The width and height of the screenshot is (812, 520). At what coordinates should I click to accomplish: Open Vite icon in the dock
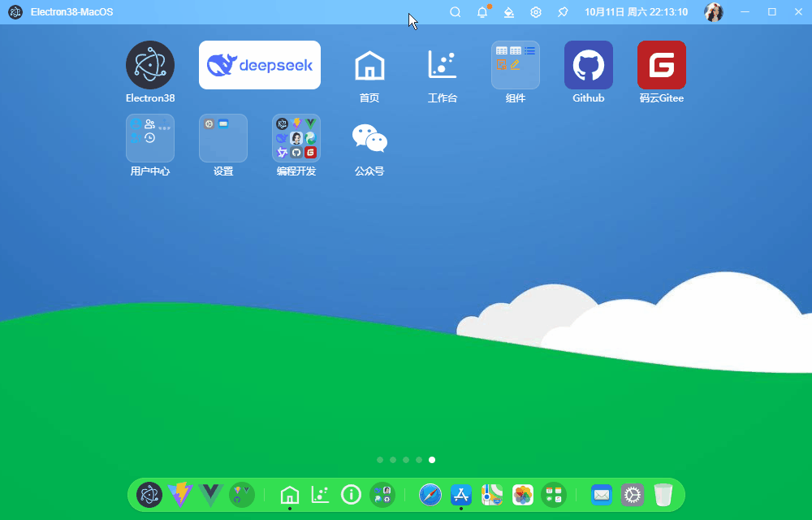180,495
